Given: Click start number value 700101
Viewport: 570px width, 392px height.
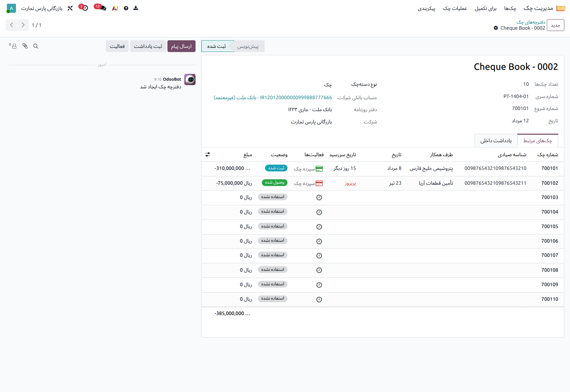Looking at the screenshot, I should pos(520,108).
